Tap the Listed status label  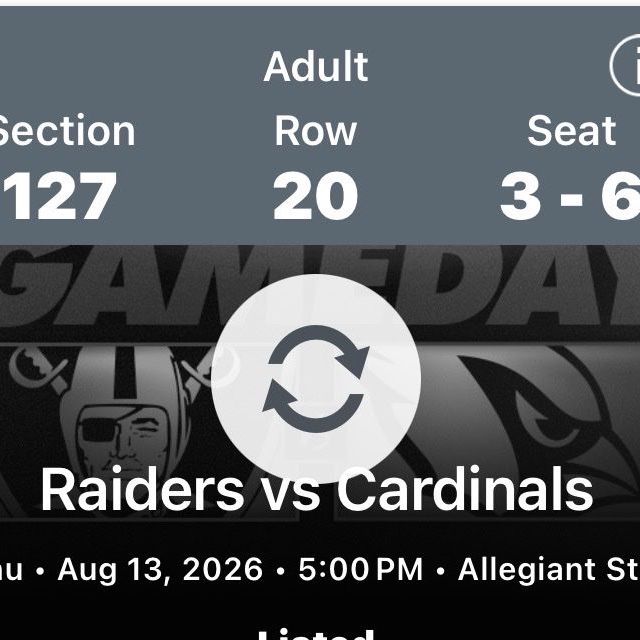[x=316, y=635]
